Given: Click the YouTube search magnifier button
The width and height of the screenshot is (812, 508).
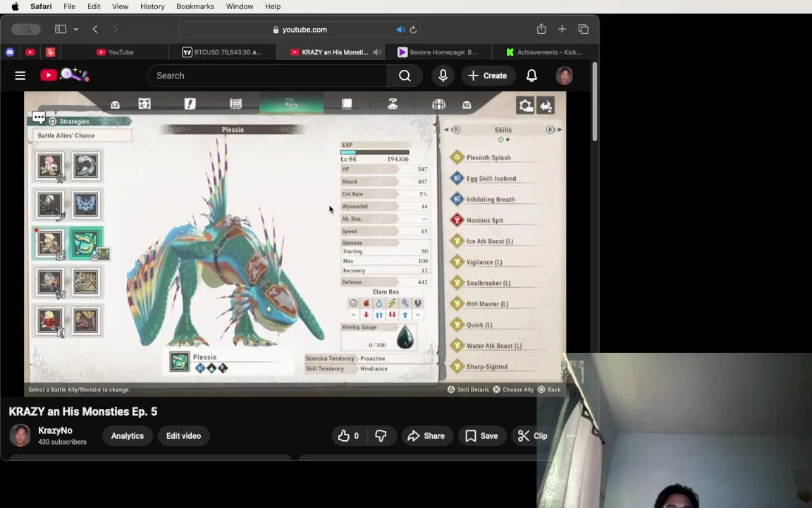Looking at the screenshot, I should (405, 75).
